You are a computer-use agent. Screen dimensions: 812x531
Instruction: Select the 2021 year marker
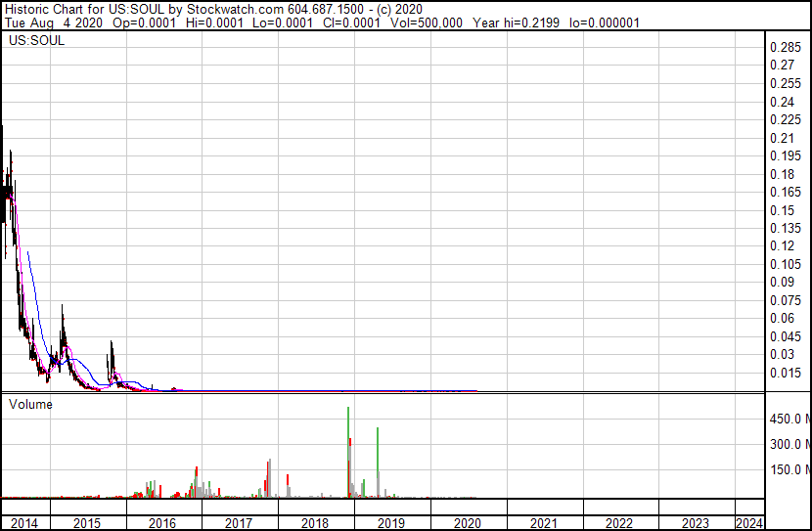click(544, 523)
